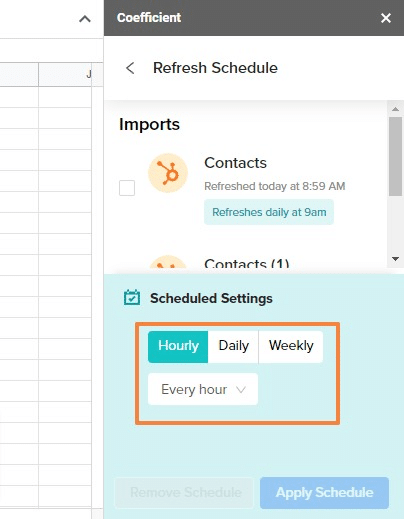The image size is (404, 519).
Task: Click the Coefficient panel title
Action: (x=149, y=18)
